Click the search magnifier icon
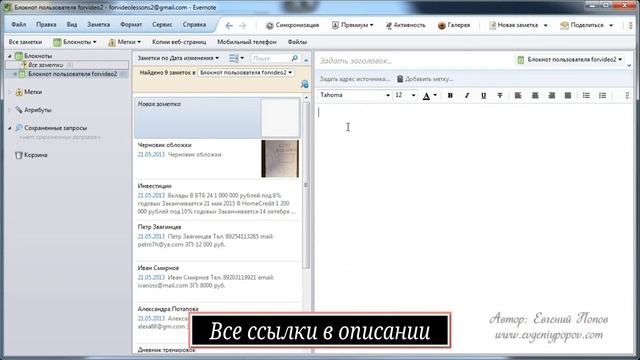640x360 pixels. coord(295,59)
